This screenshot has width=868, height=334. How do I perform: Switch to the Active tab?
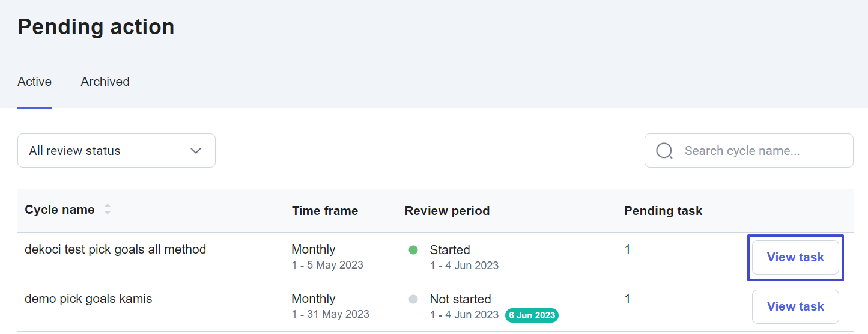(x=35, y=82)
